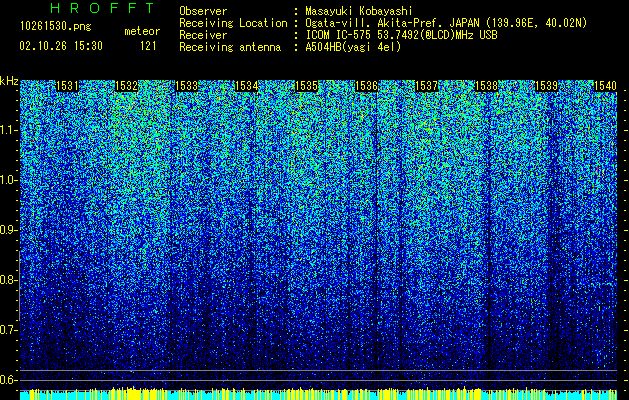Click the 1539 time marker
629x400 pixels.
546,86
